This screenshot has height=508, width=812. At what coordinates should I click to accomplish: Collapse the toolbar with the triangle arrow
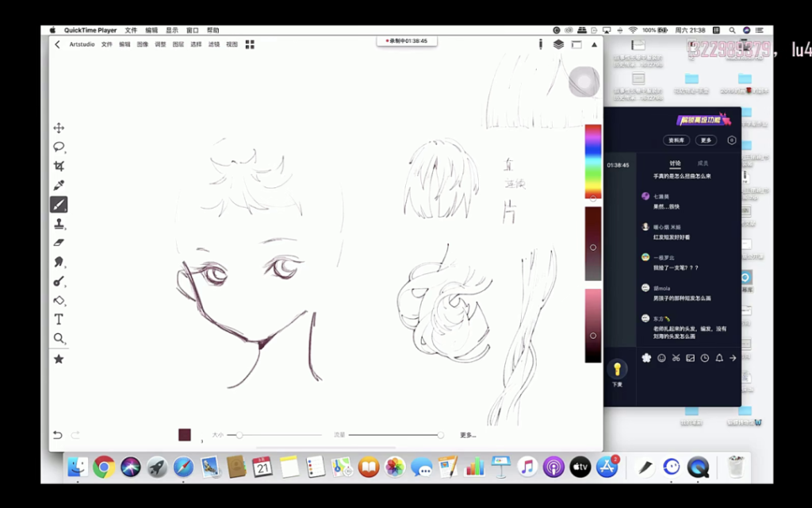[x=594, y=44]
